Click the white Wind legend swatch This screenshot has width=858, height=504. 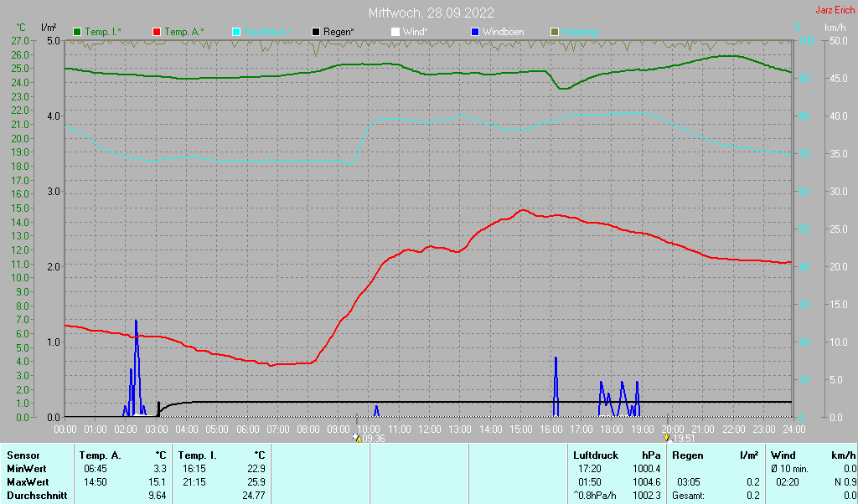tap(395, 33)
